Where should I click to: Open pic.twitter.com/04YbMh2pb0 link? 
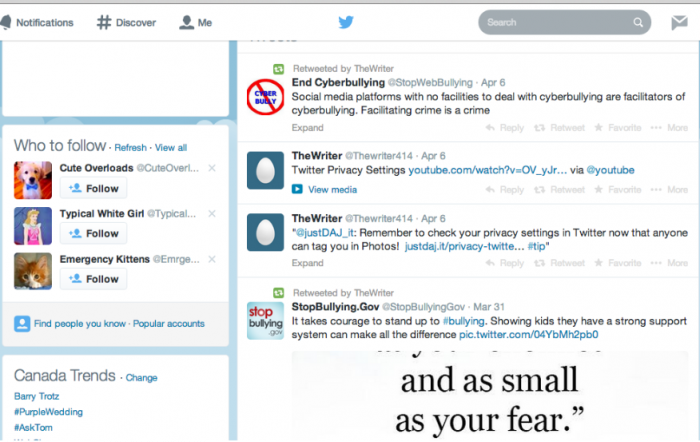[529, 334]
